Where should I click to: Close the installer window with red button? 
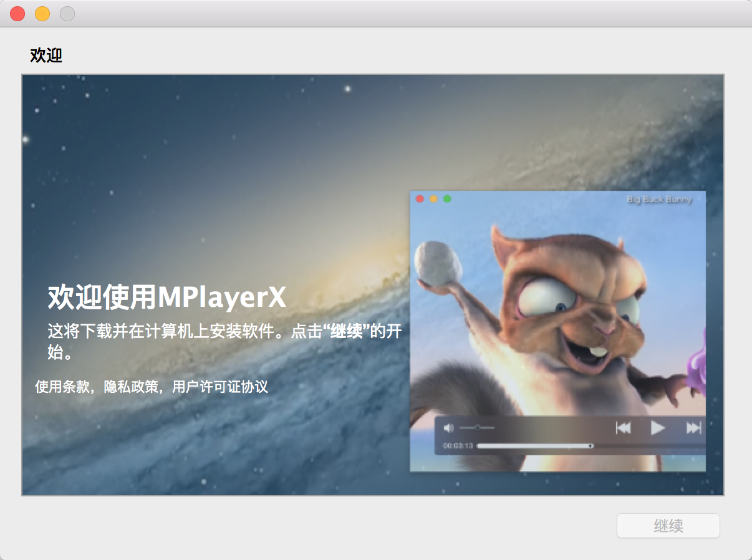(x=17, y=13)
